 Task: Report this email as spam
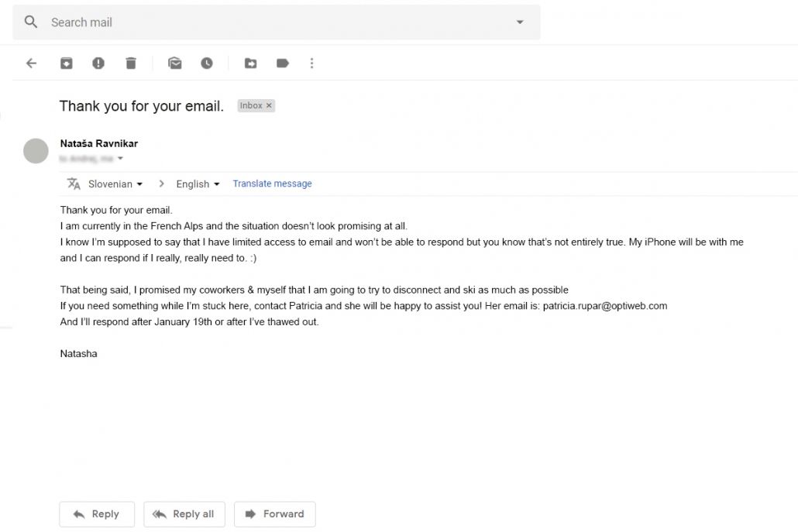(x=98, y=63)
